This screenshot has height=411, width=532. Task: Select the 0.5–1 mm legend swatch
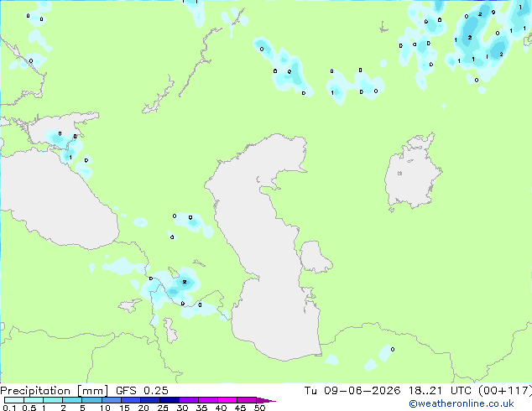pyautogui.click(x=34, y=400)
